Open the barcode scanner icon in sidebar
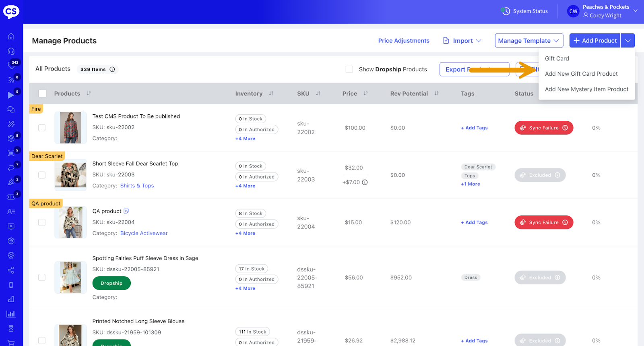The height and width of the screenshot is (346, 644). [x=11, y=153]
